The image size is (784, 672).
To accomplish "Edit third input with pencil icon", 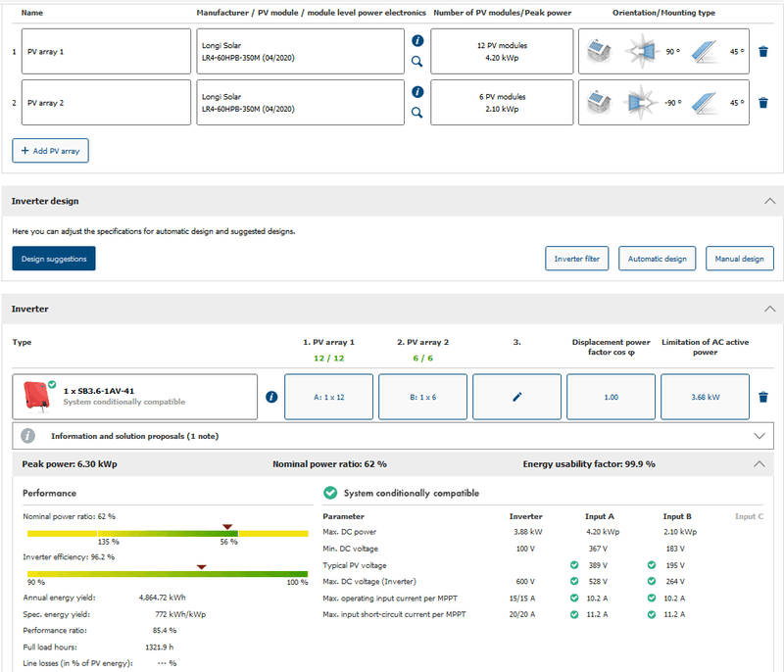I will pyautogui.click(x=515, y=397).
